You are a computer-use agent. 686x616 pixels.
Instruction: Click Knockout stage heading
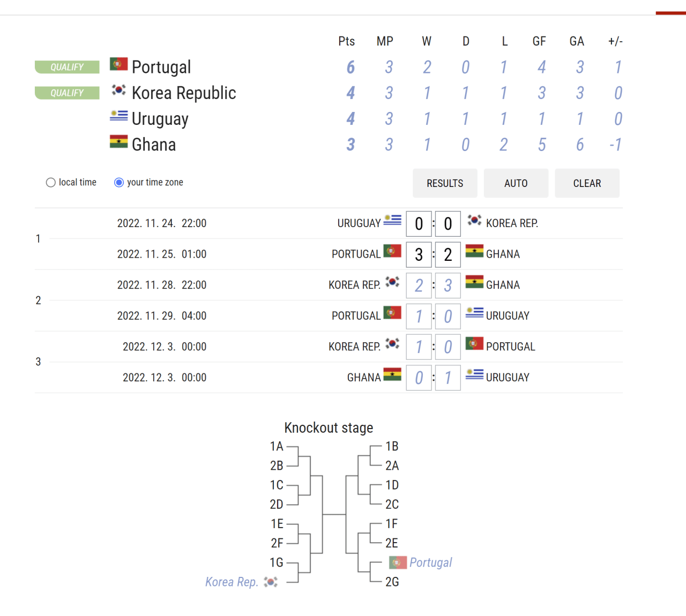pos(329,427)
